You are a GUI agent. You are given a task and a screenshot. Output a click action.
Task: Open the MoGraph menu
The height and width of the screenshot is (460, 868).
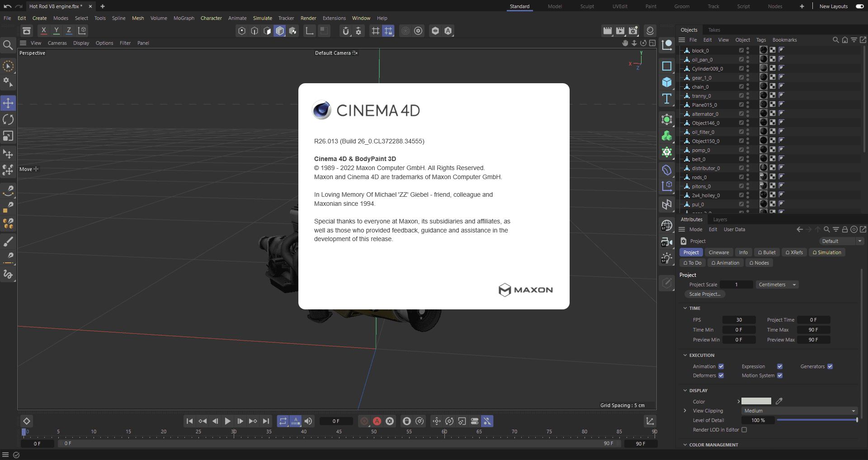pos(184,18)
